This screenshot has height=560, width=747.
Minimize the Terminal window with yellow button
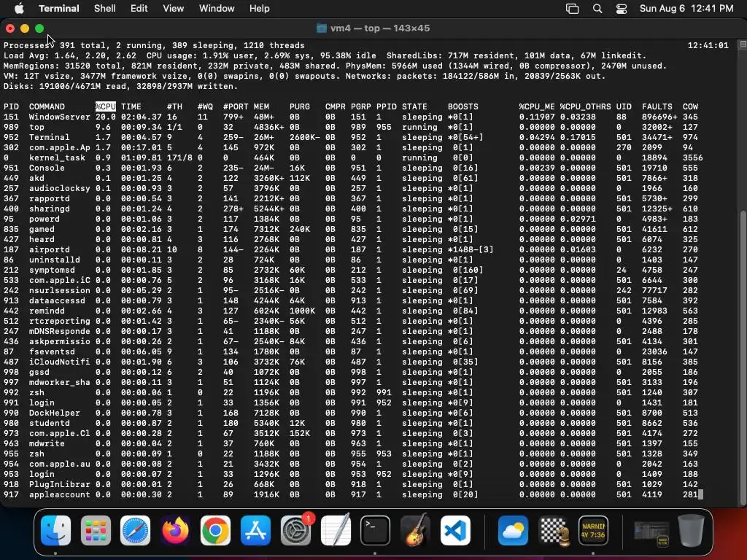(25, 28)
